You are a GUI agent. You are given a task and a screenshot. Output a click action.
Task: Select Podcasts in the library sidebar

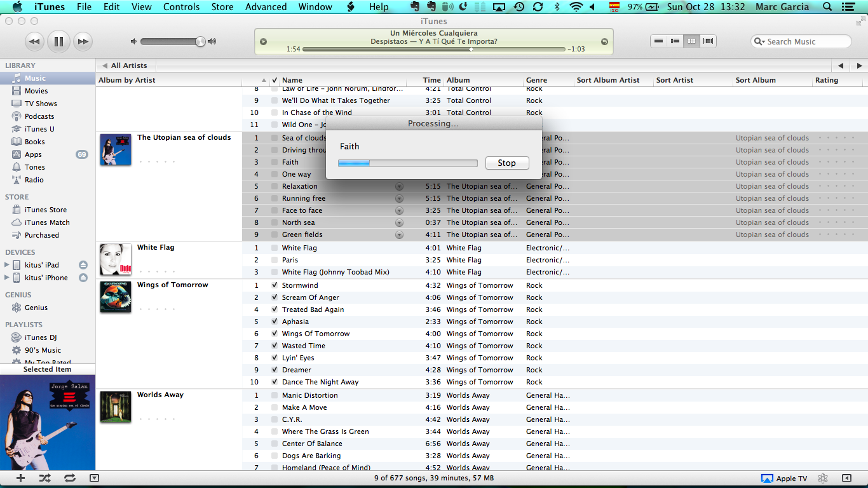(39, 116)
